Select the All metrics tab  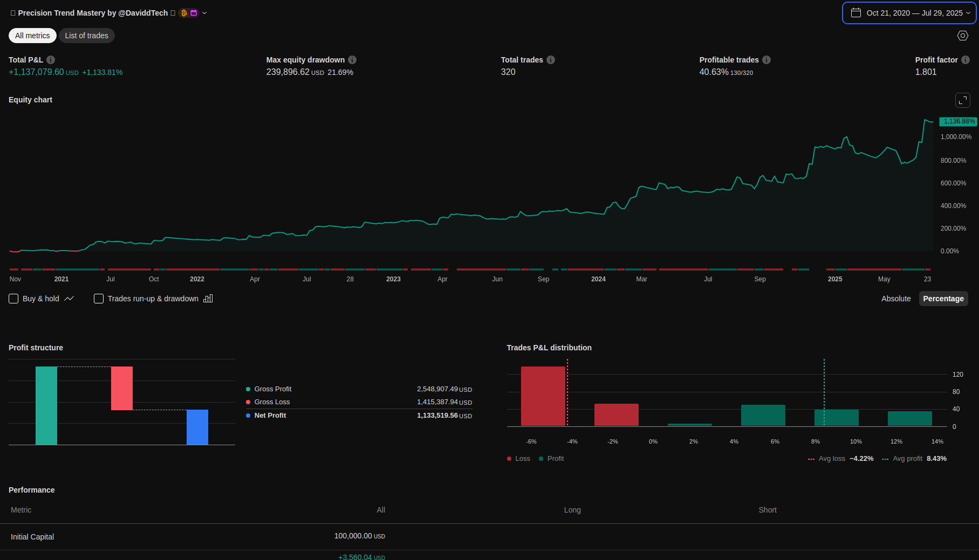tap(32, 36)
